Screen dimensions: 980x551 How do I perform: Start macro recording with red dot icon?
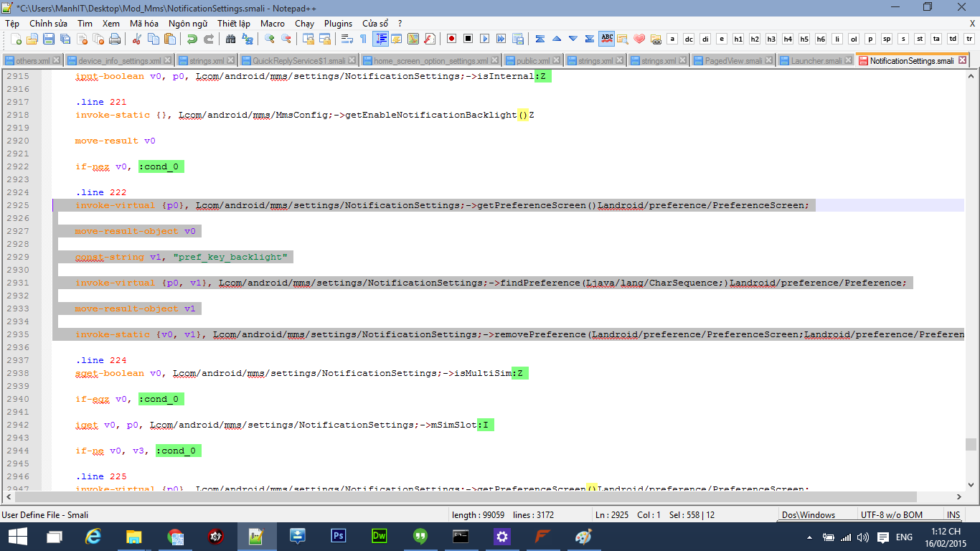451,39
